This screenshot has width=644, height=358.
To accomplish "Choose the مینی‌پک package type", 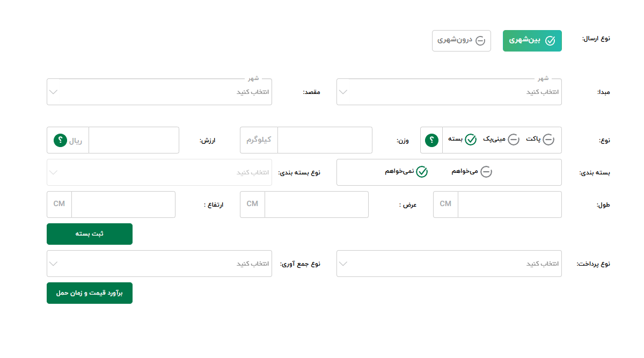I will coord(501,140).
